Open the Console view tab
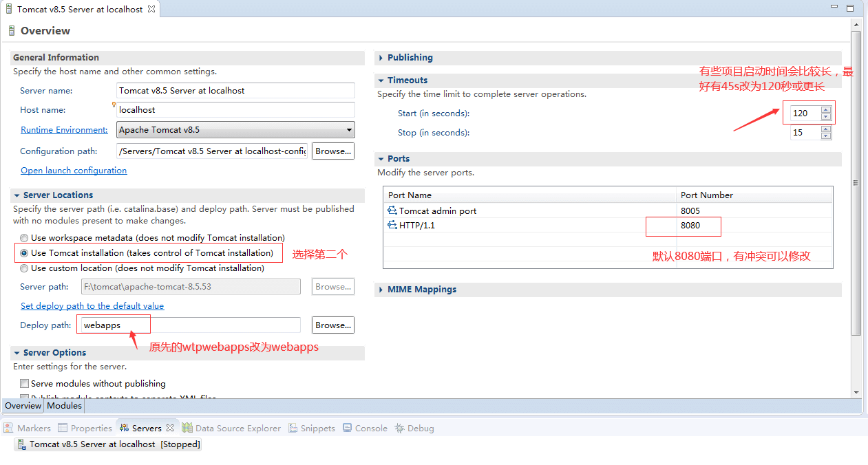This screenshot has width=868, height=465. pos(366,428)
